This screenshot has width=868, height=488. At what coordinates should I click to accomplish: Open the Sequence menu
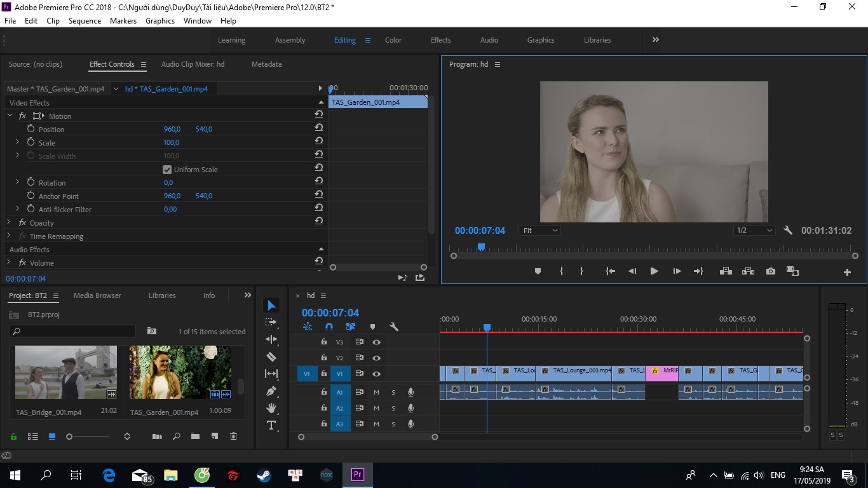click(85, 21)
